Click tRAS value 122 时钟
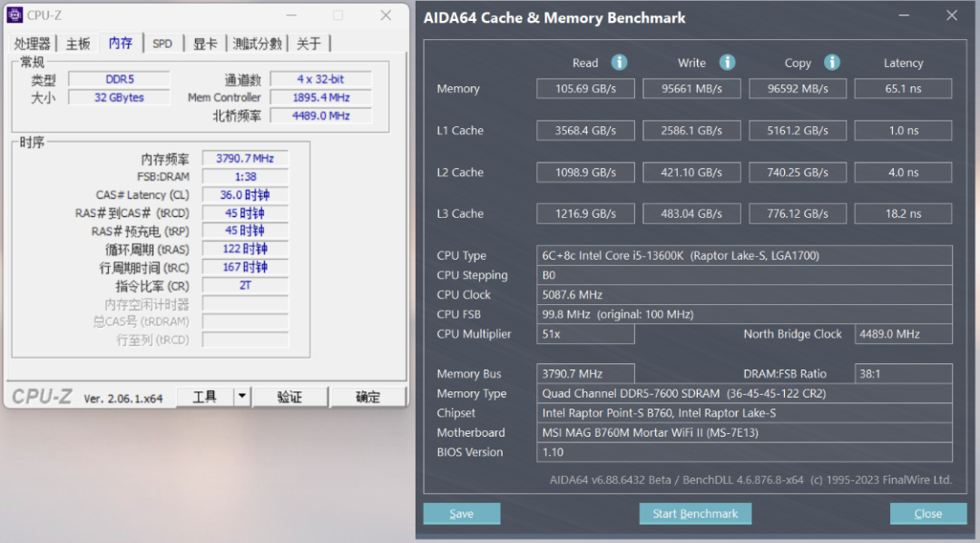Image resolution: width=980 pixels, height=543 pixels. pyautogui.click(x=245, y=249)
